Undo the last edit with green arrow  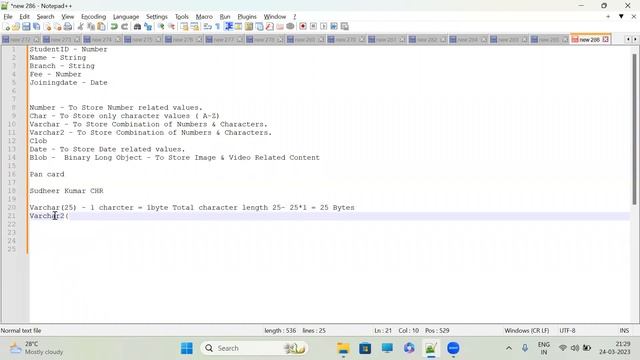click(114, 27)
